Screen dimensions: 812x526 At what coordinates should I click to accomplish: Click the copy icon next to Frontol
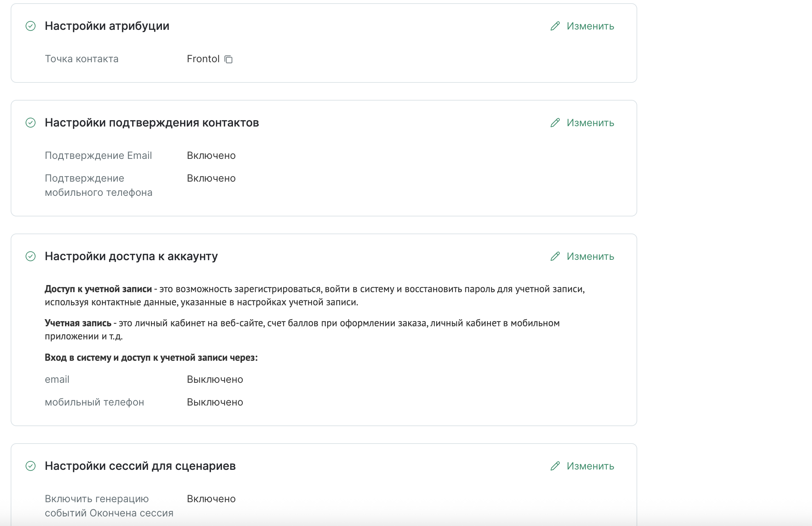click(229, 59)
